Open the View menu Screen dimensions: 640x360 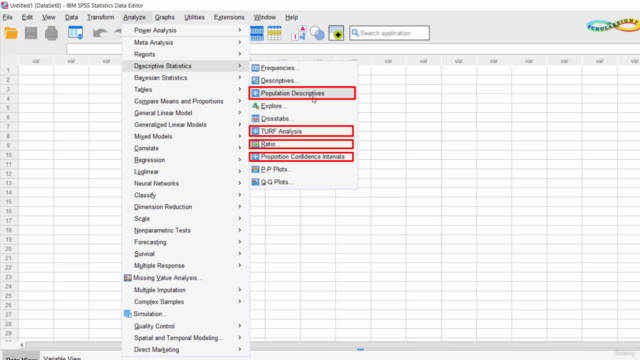pos(49,17)
